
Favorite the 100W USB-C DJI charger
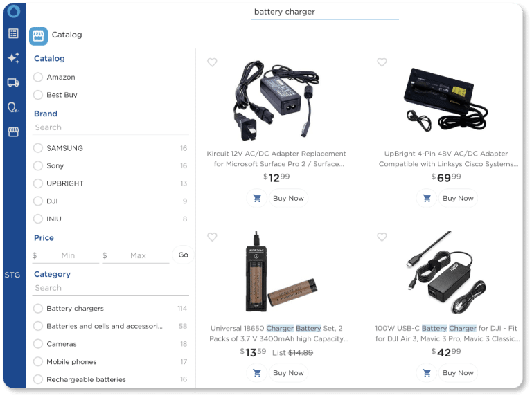click(382, 237)
